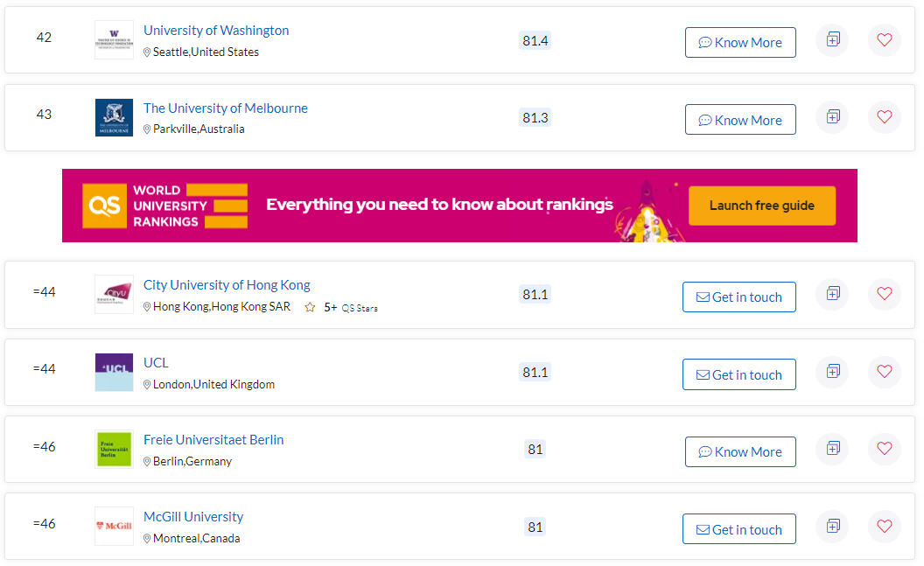Screen dimensions: 924x566
Task: Add University of Washington to compare list
Action: click(x=832, y=40)
